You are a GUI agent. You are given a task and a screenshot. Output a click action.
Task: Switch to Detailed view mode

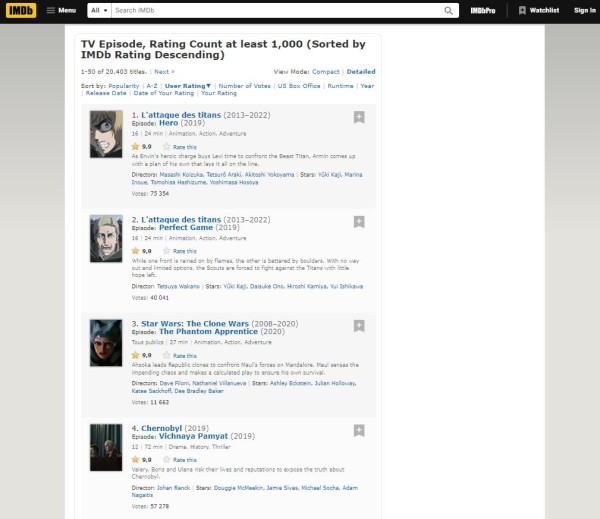361,72
